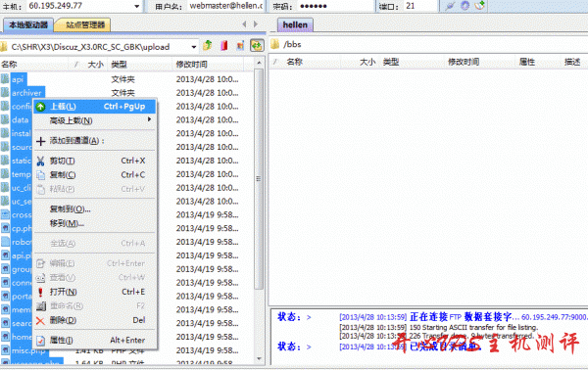Click the icon between bookmark and refresh buttons
The image size is (588, 370).
(x=240, y=46)
